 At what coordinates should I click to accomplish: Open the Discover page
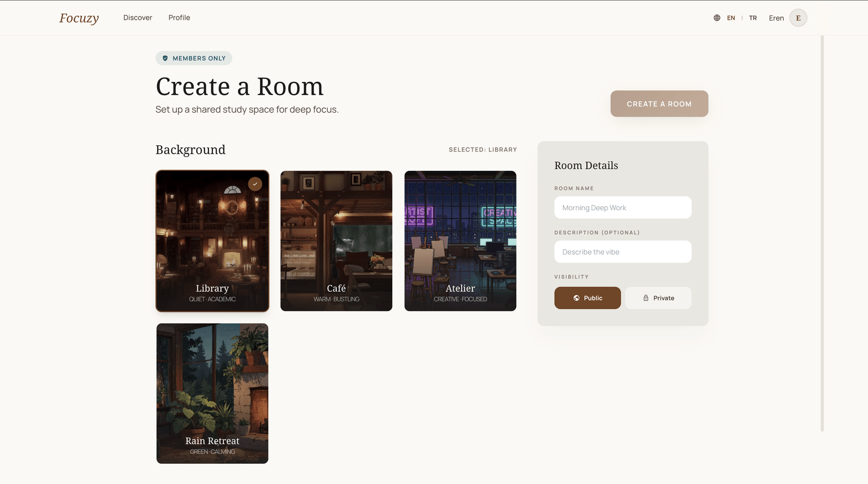pos(138,18)
